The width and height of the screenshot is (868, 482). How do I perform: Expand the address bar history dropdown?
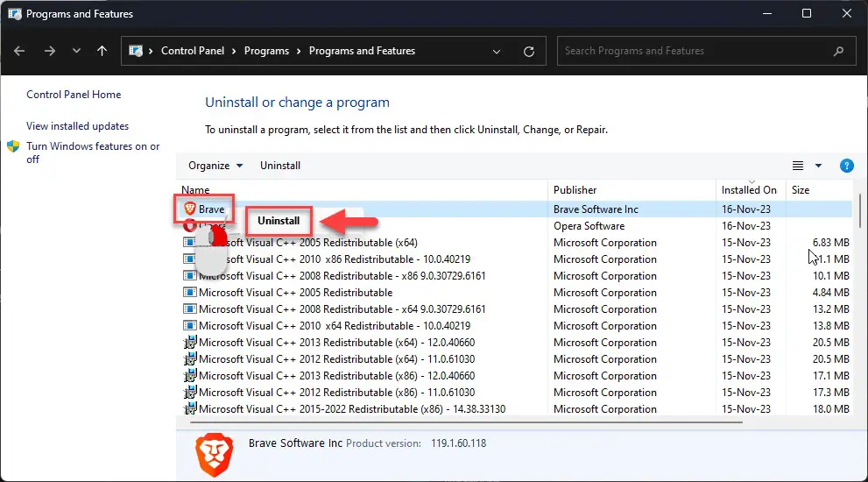[497, 52]
